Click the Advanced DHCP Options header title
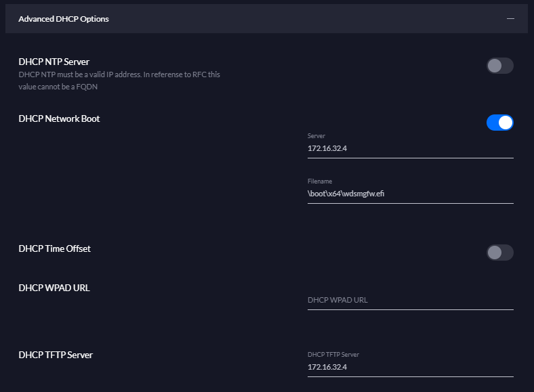534x392 pixels. click(64, 19)
